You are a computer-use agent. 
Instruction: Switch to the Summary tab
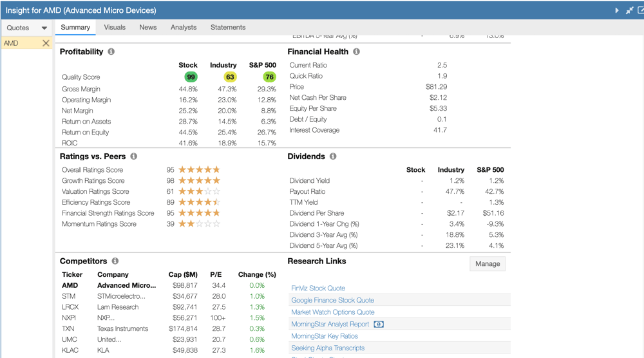(75, 27)
